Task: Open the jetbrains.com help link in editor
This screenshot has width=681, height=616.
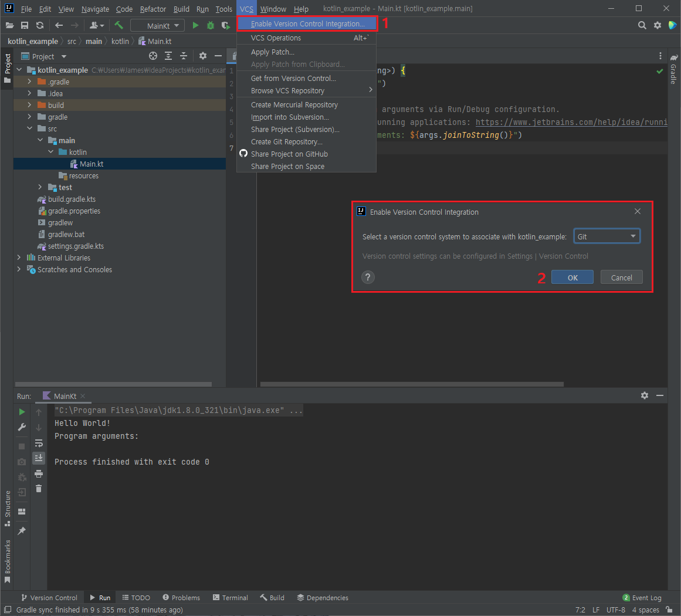Action: pos(571,122)
